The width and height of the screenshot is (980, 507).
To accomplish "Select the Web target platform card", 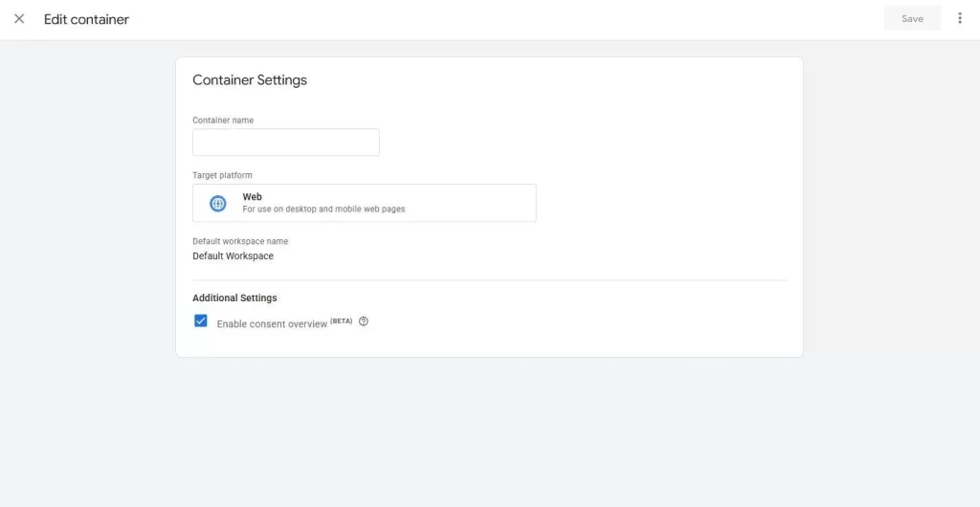I will coord(364,203).
